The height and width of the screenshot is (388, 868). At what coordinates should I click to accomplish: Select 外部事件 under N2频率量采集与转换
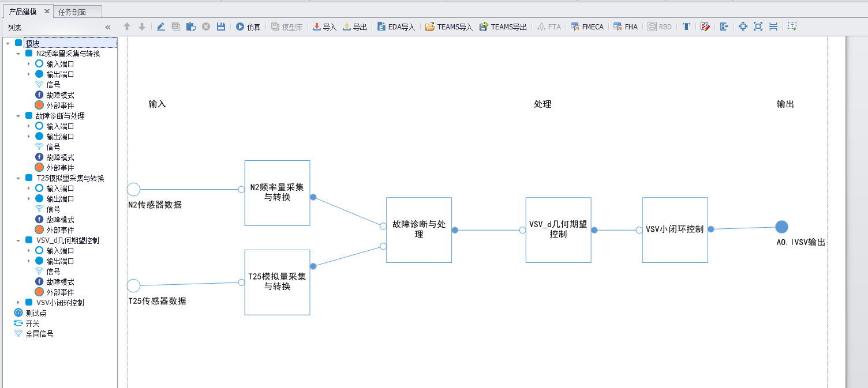[60, 106]
